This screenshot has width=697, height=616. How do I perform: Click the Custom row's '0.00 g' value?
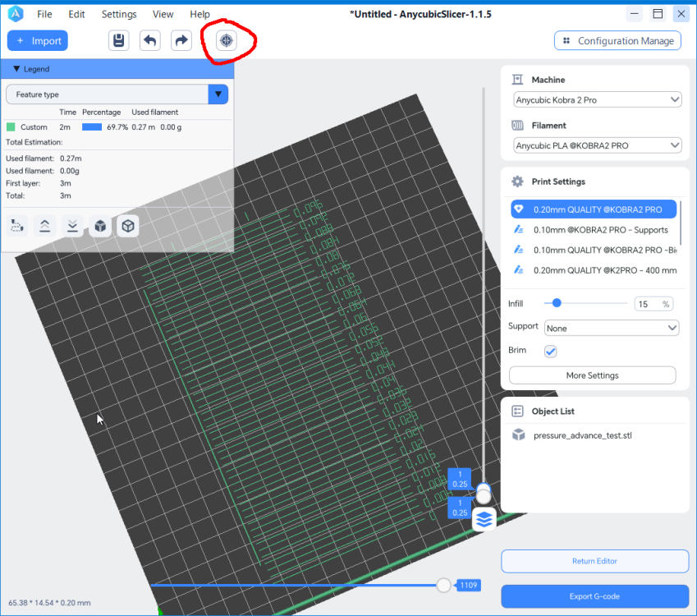pos(171,127)
